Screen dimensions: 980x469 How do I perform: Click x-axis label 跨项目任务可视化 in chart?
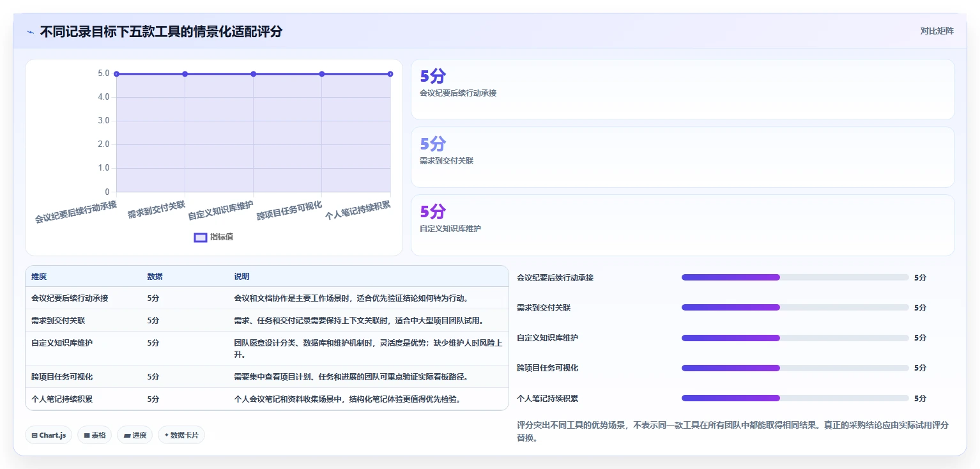(289, 211)
